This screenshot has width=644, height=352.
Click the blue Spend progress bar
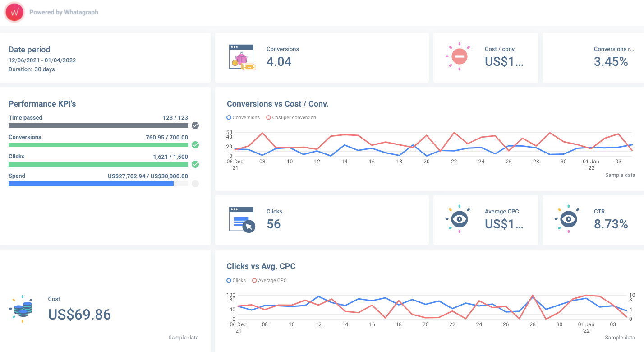(90, 184)
